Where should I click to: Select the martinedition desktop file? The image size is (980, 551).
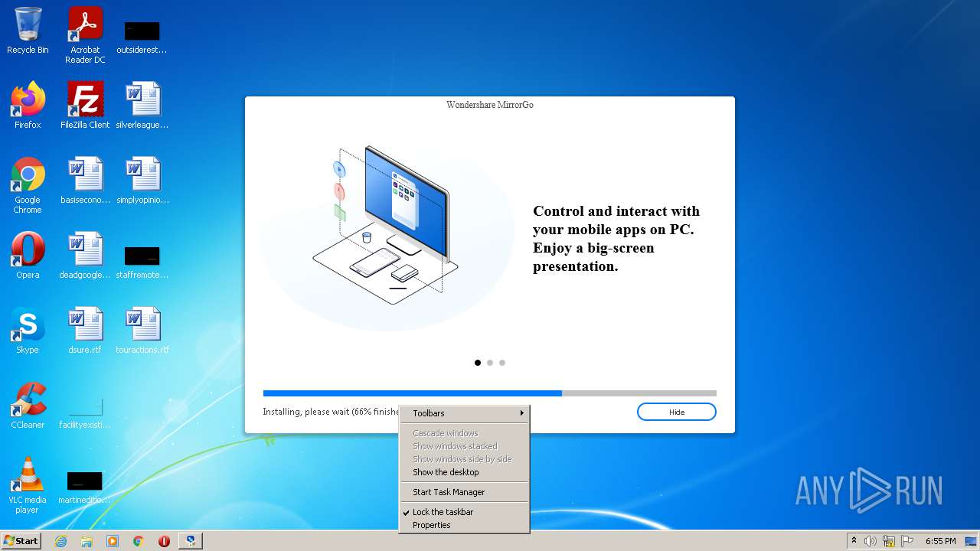pos(84,488)
